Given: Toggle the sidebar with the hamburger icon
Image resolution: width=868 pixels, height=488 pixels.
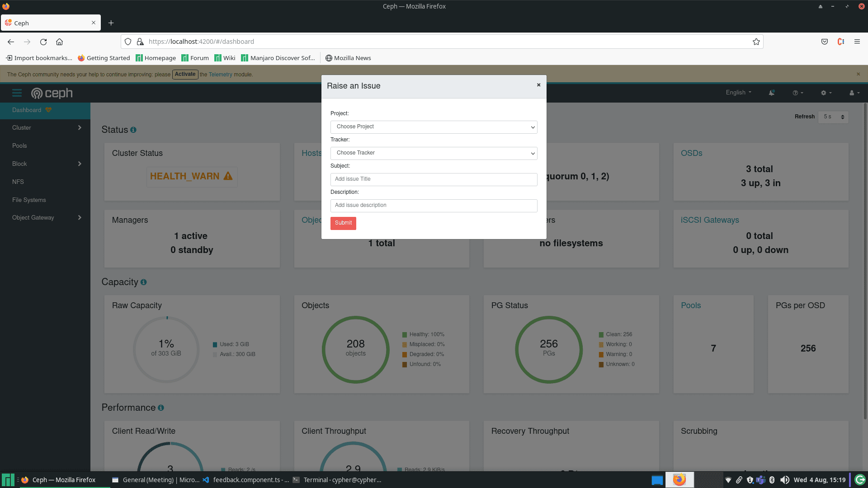Looking at the screenshot, I should tap(17, 93).
